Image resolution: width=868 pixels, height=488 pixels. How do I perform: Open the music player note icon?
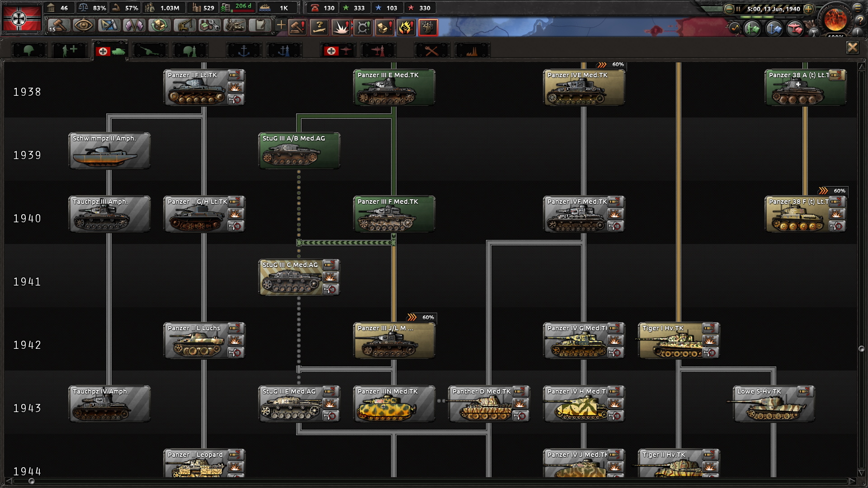tap(735, 28)
